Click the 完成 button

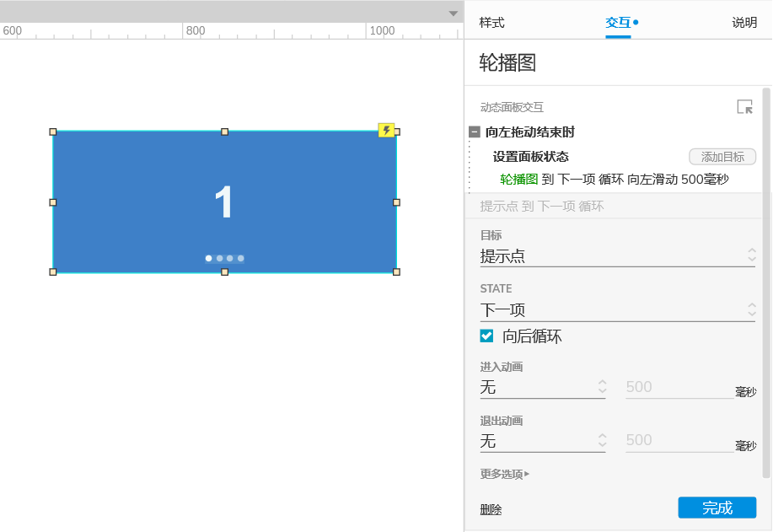(x=717, y=508)
